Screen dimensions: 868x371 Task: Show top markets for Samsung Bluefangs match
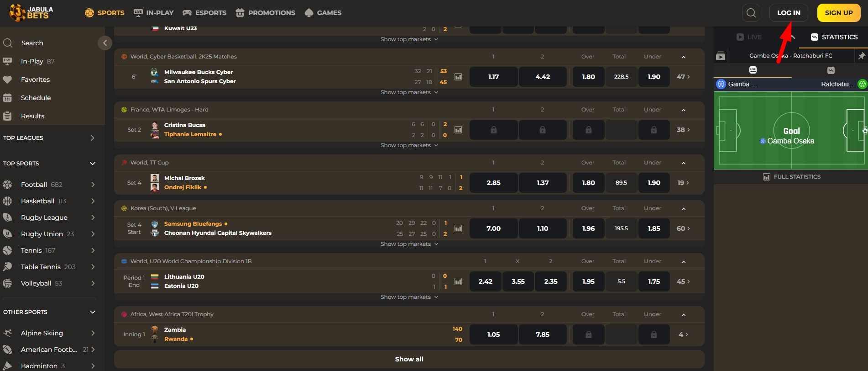tap(409, 244)
